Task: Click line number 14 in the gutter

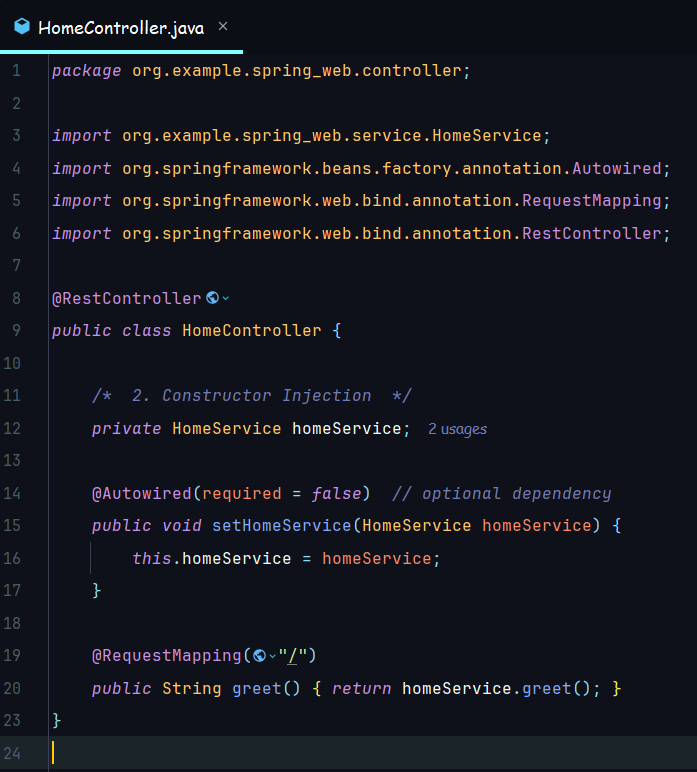Action: [12, 493]
